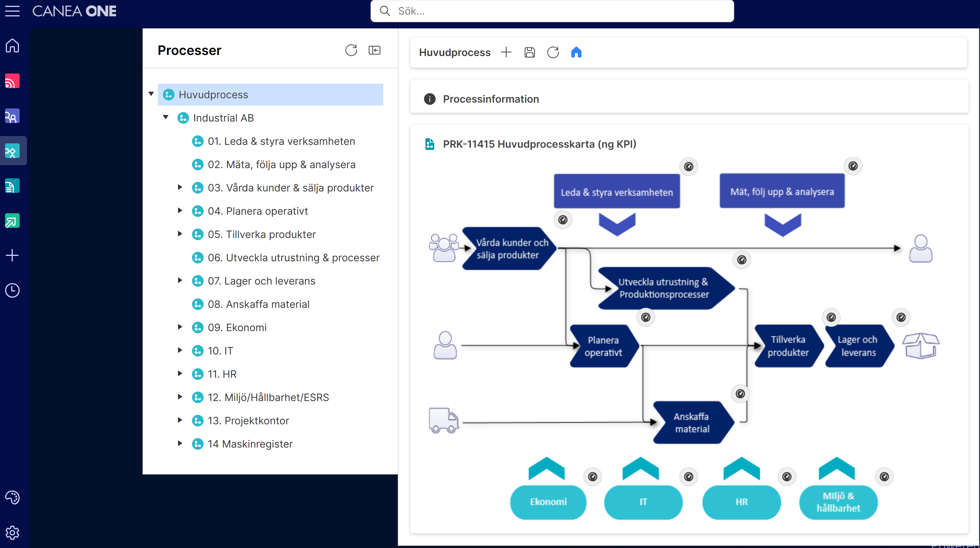980x548 pixels.
Task: Collapse the Processer side panel
Action: (374, 50)
